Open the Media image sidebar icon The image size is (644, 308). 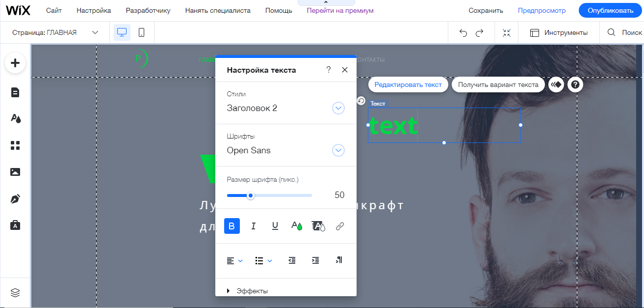(15, 172)
